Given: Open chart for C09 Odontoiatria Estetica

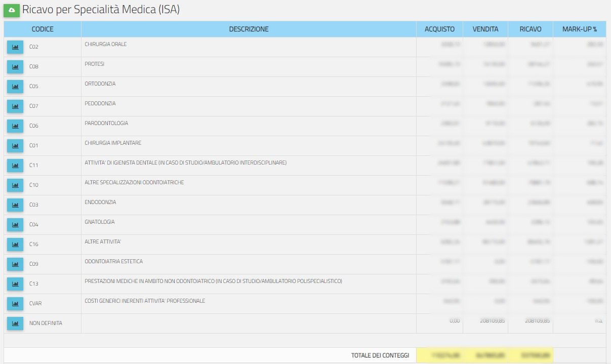Looking at the screenshot, I should point(15,264).
